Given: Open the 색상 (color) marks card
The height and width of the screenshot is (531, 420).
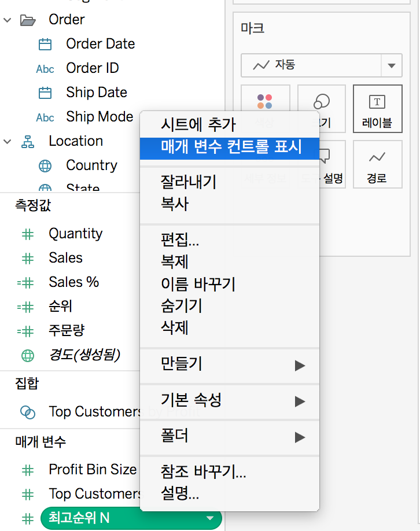Looking at the screenshot, I should [265, 109].
